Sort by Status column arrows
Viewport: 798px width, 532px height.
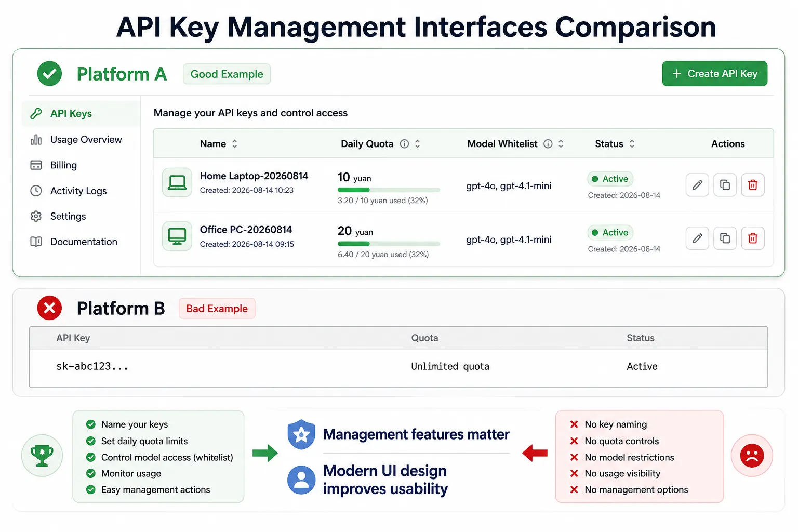point(632,144)
